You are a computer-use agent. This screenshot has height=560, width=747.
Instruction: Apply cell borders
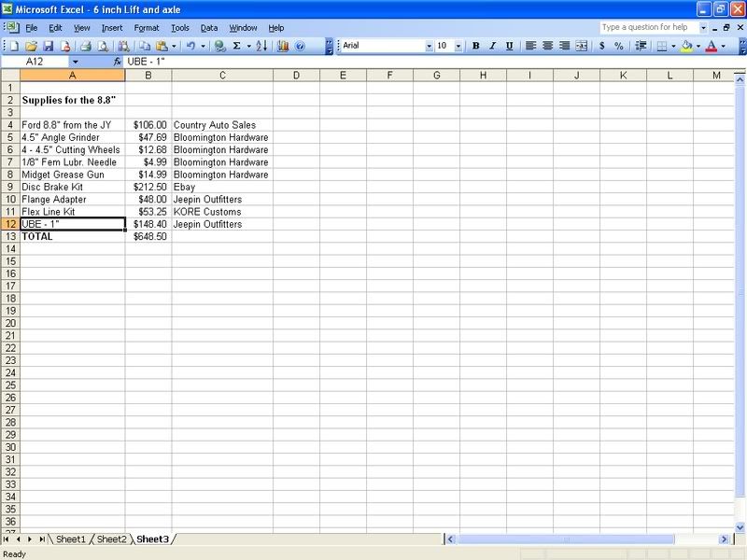[662, 46]
